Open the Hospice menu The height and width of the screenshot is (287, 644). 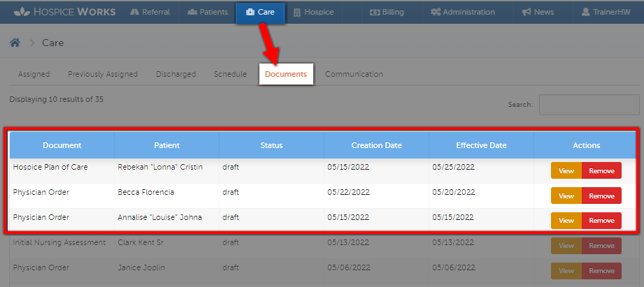pyautogui.click(x=313, y=13)
